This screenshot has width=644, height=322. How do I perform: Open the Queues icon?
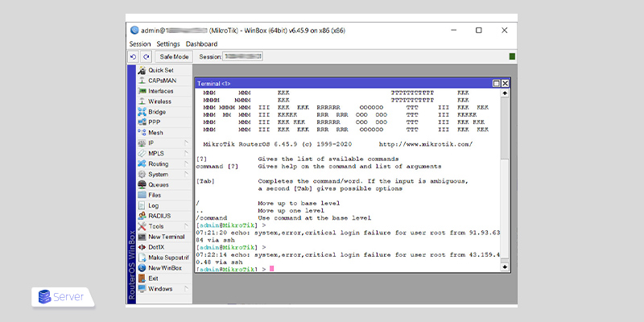[x=142, y=185]
